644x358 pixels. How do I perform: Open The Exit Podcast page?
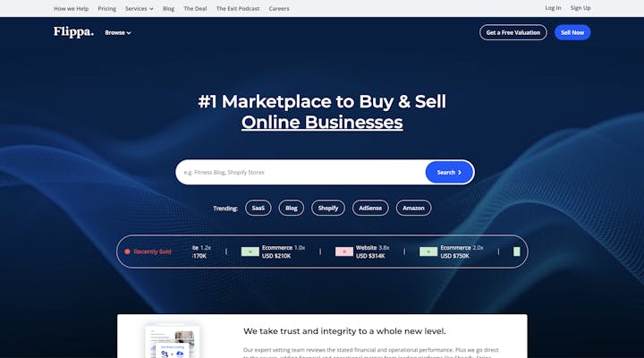(238, 8)
